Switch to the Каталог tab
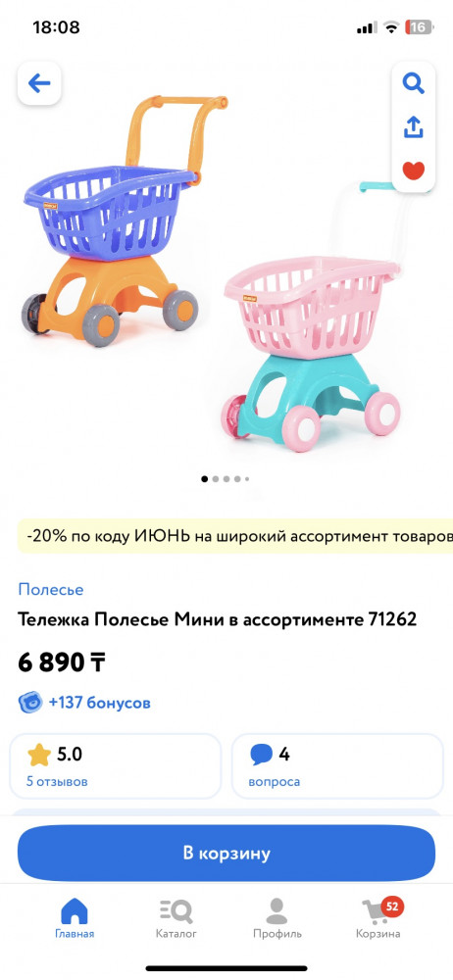Screen dimensions: 453x980 pyautogui.click(x=176, y=919)
